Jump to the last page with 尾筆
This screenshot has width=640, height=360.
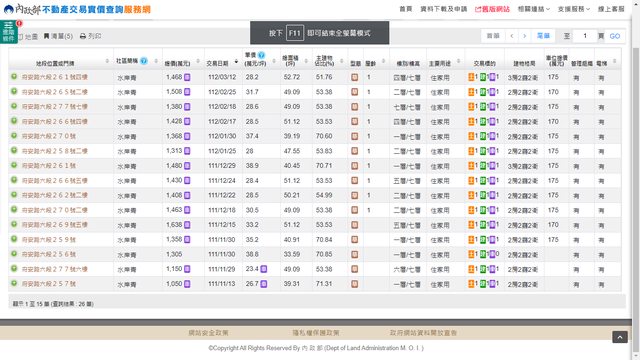pyautogui.click(x=543, y=36)
